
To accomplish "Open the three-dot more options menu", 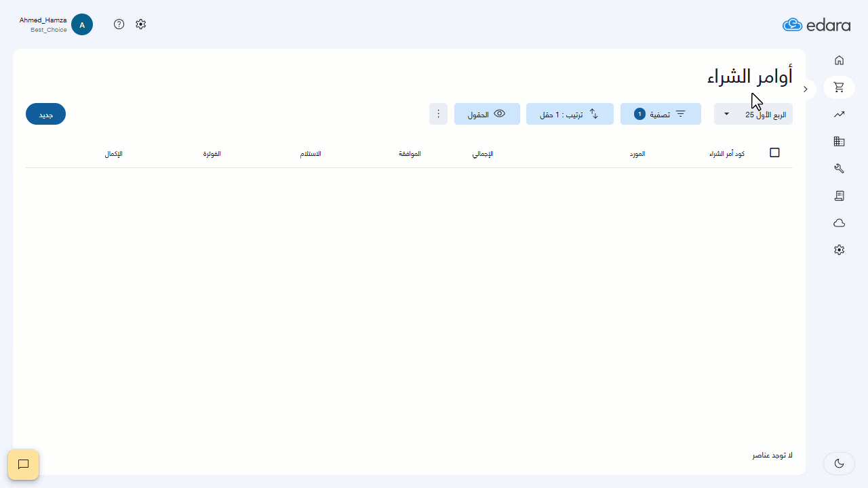I will tap(438, 114).
